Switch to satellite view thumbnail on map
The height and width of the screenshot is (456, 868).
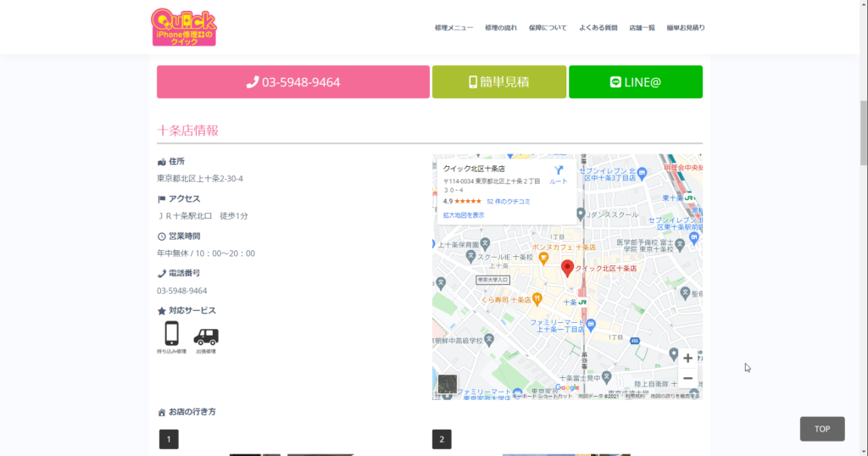coord(448,383)
